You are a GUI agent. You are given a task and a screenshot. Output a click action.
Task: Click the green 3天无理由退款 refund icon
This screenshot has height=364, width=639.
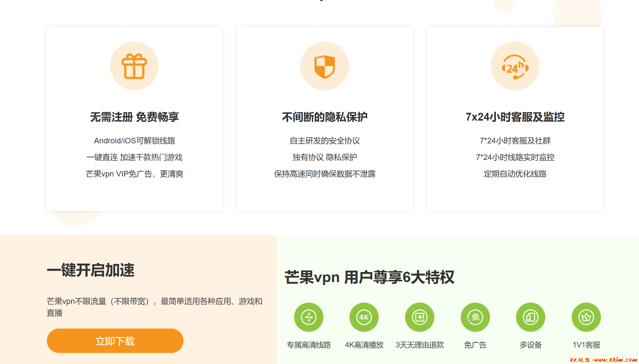(420, 317)
